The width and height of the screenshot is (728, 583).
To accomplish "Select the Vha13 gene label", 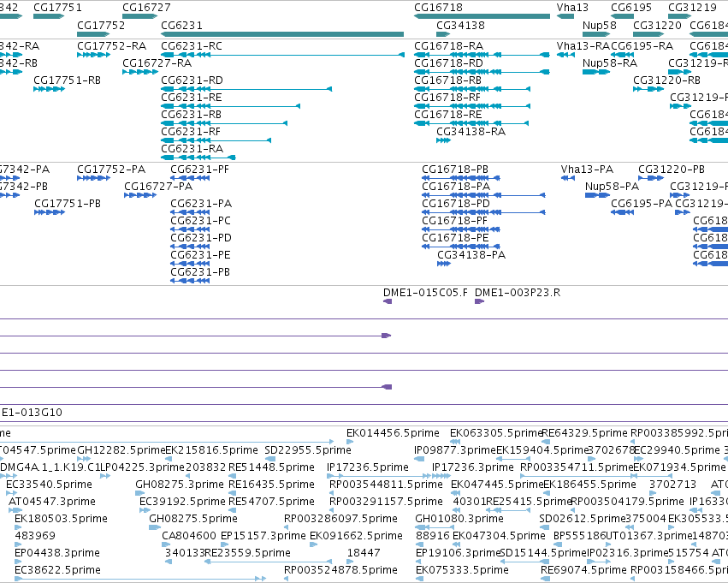I will (x=572, y=8).
